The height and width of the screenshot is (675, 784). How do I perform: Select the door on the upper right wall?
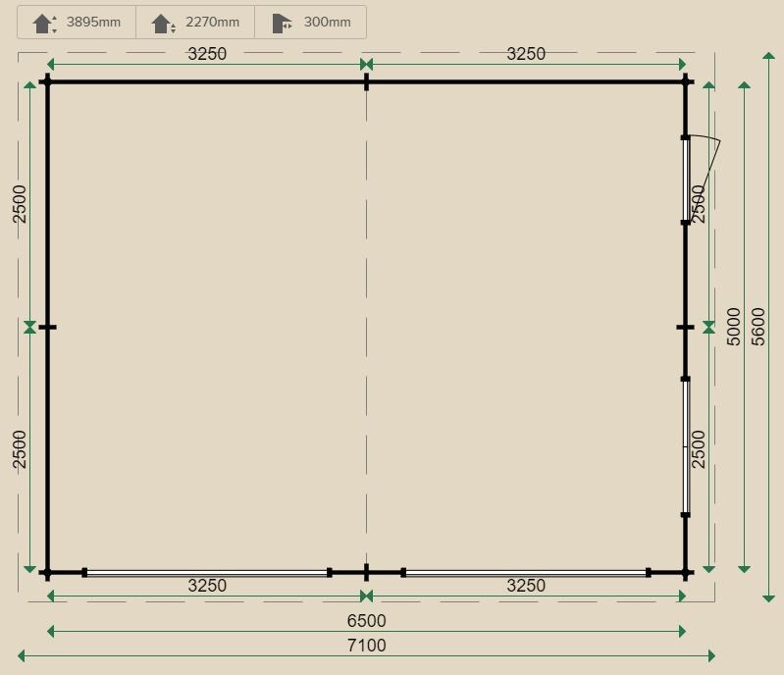click(686, 181)
